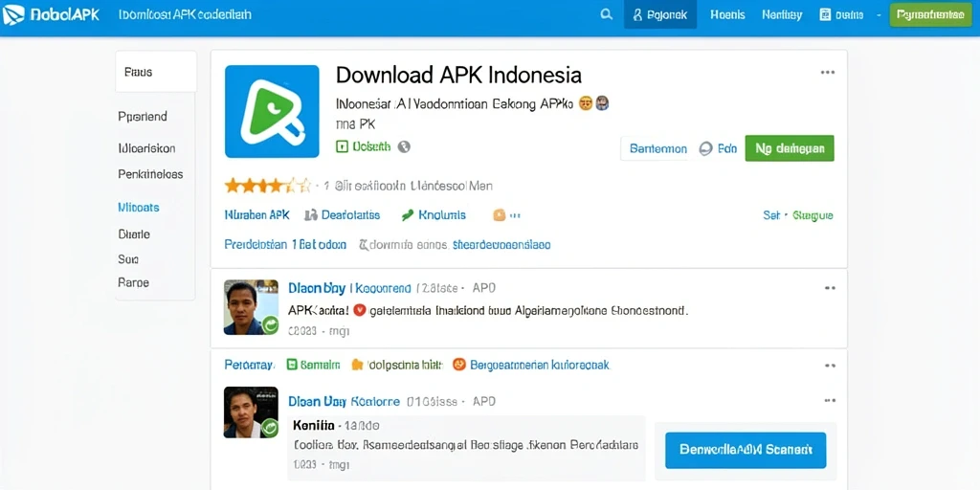
Task: Click the red heart icon in the first comment
Action: (359, 309)
